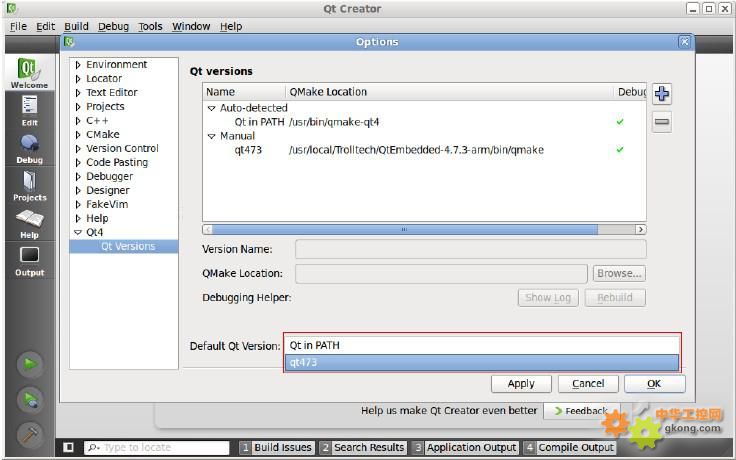The height and width of the screenshot is (460, 736).
Task: Click the Show Log button
Action: point(548,298)
